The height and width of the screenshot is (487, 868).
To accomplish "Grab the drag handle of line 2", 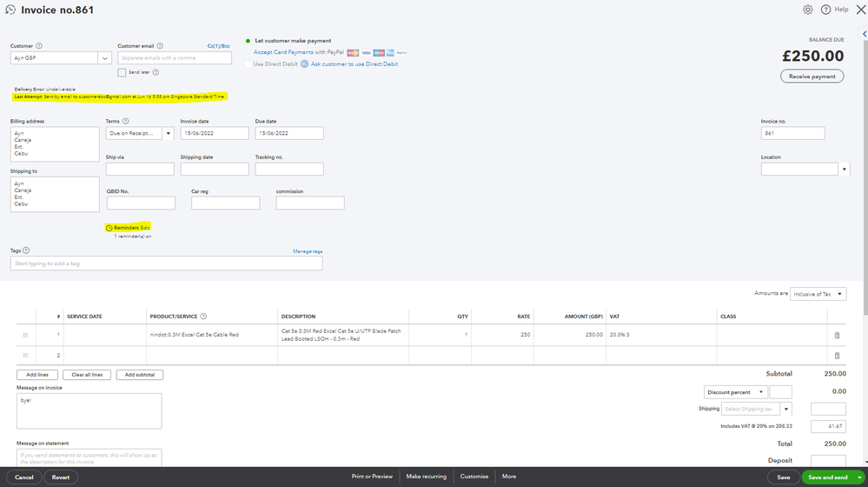I will pyautogui.click(x=25, y=356).
